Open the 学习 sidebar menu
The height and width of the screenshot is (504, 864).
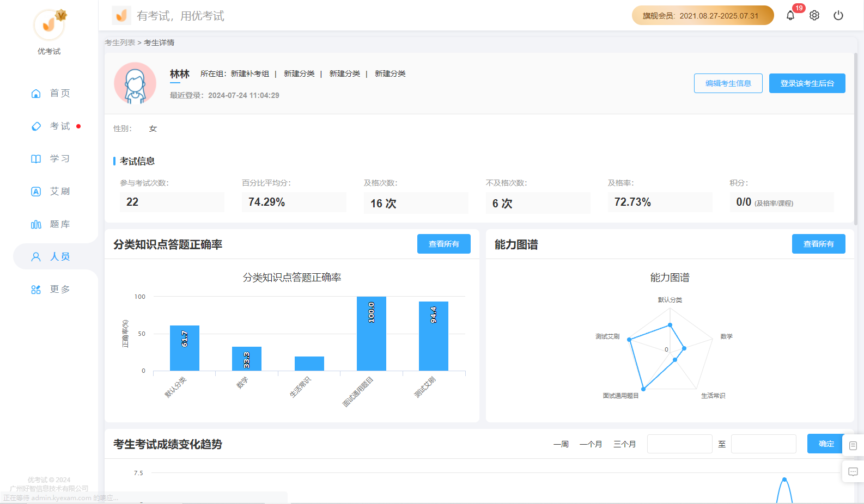click(x=60, y=159)
